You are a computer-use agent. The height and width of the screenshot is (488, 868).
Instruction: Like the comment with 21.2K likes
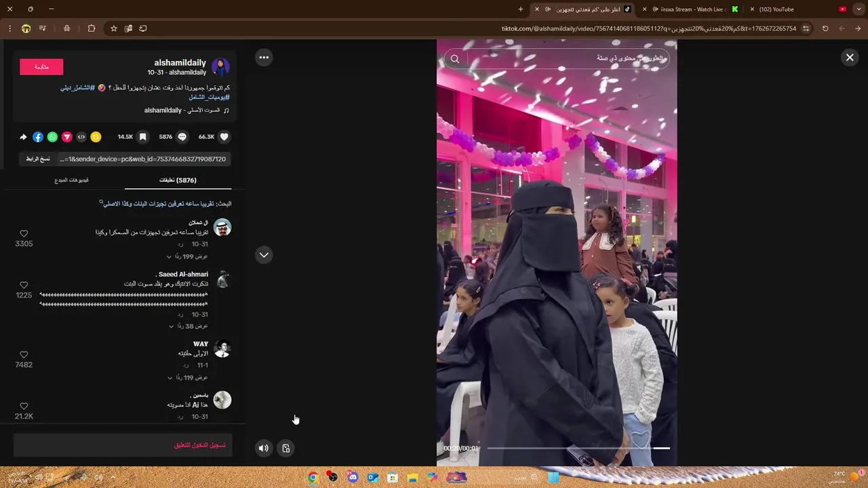(24, 406)
